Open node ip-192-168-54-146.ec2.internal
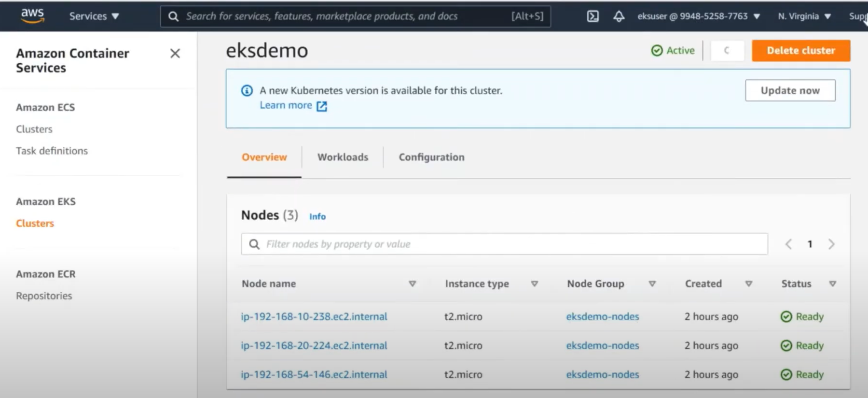Image resolution: width=868 pixels, height=398 pixels. click(314, 374)
